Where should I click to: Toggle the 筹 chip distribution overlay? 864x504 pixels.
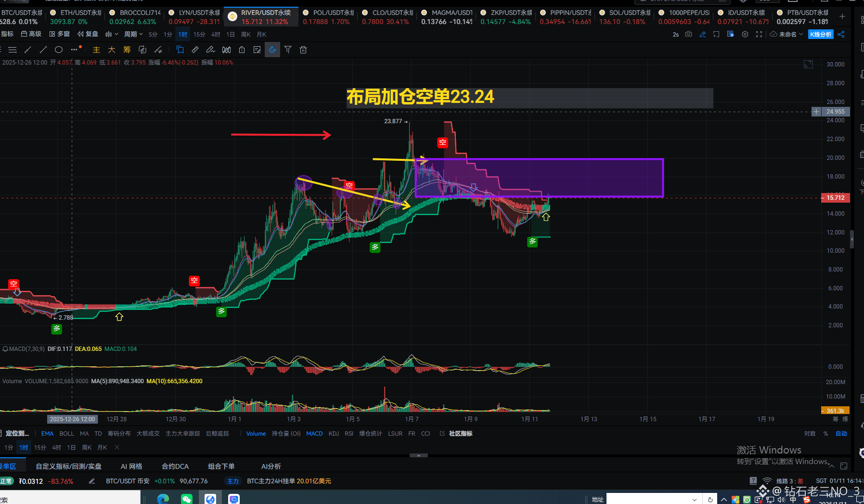127,49
